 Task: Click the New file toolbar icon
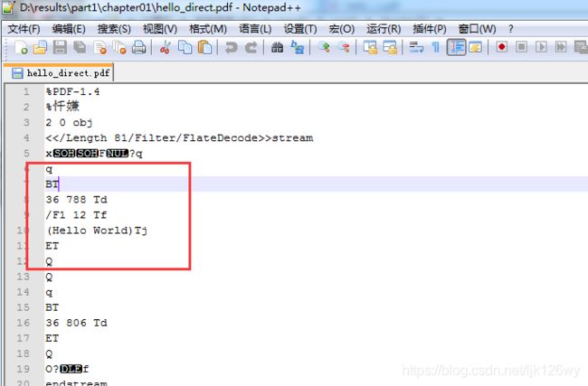21,48
